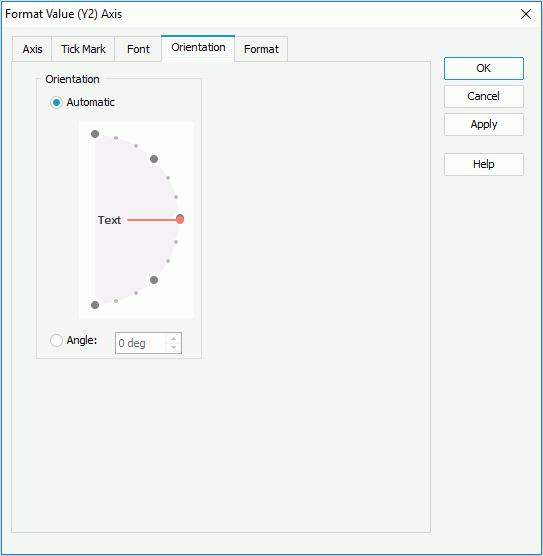Decrease angle with spinner down arrow
The height and width of the screenshot is (556, 543).
tap(173, 348)
